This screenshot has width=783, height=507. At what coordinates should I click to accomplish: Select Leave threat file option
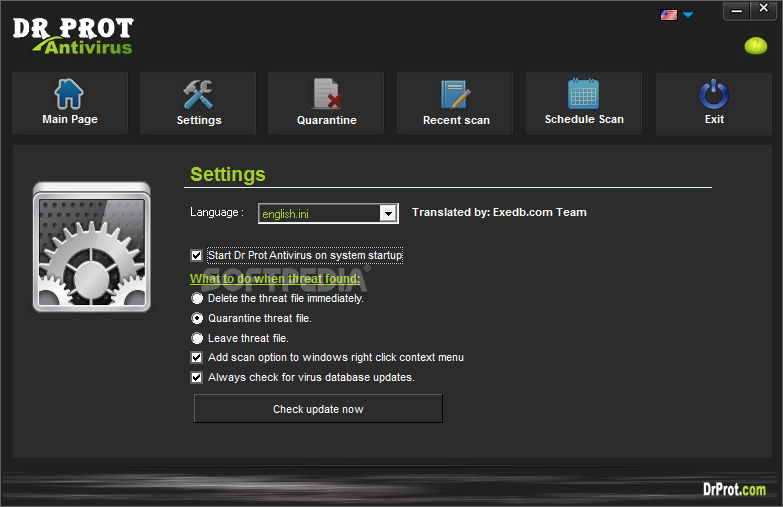240,338
